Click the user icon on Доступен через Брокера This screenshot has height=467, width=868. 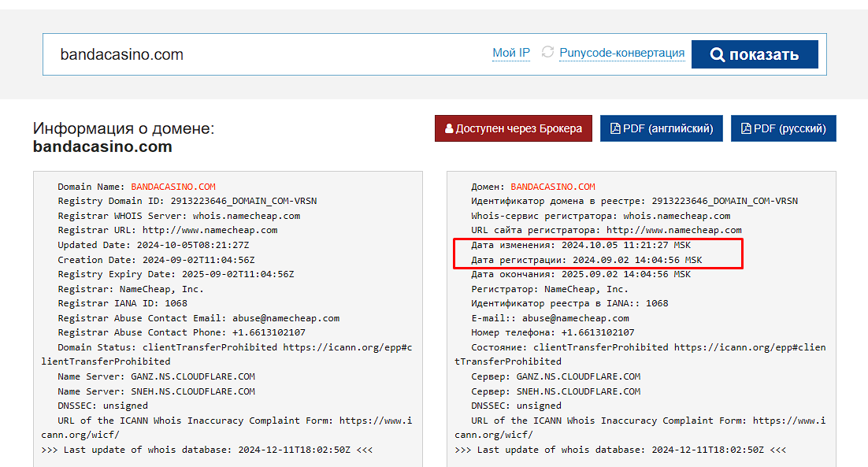(x=449, y=128)
